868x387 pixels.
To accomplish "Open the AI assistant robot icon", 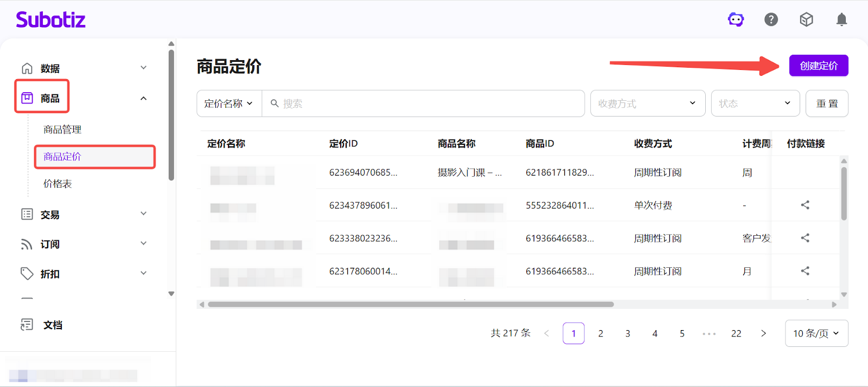I will pos(736,20).
